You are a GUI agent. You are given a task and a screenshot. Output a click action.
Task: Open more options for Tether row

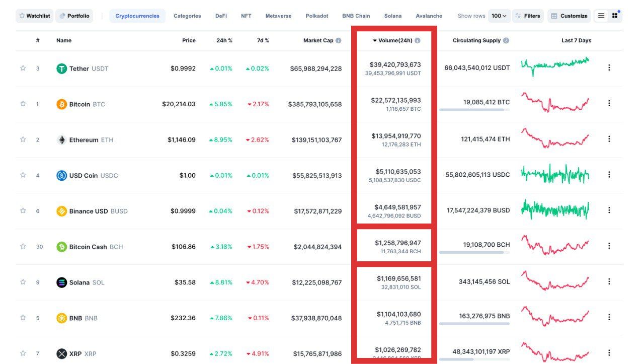pyautogui.click(x=609, y=67)
